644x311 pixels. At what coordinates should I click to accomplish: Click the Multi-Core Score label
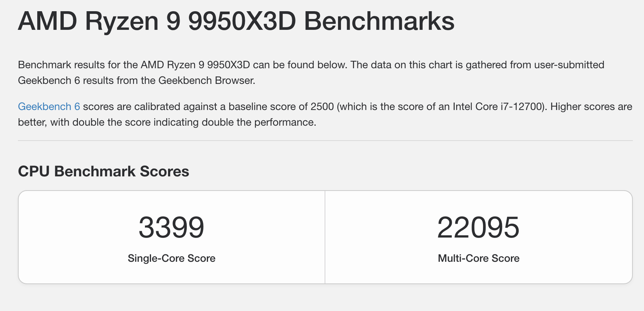point(479,258)
